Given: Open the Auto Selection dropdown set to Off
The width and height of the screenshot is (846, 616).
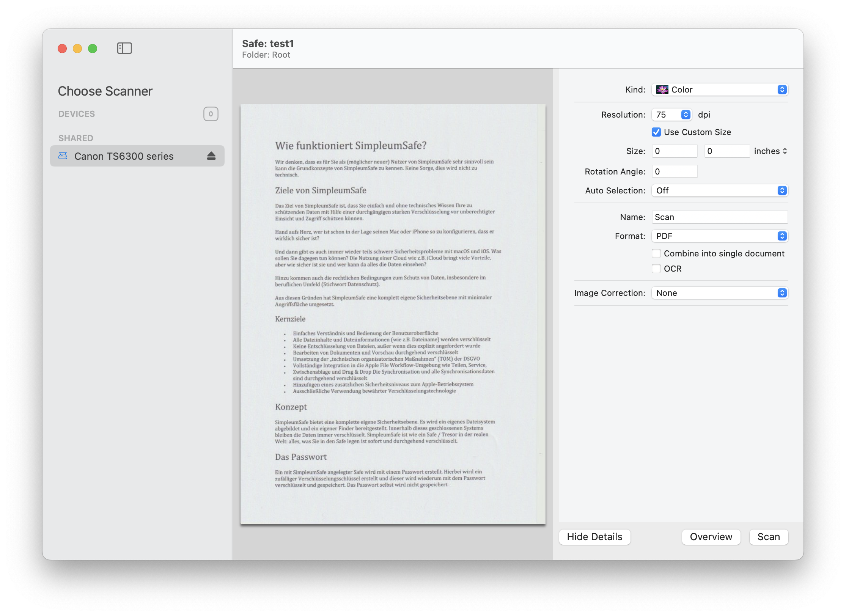Looking at the screenshot, I should 720,190.
